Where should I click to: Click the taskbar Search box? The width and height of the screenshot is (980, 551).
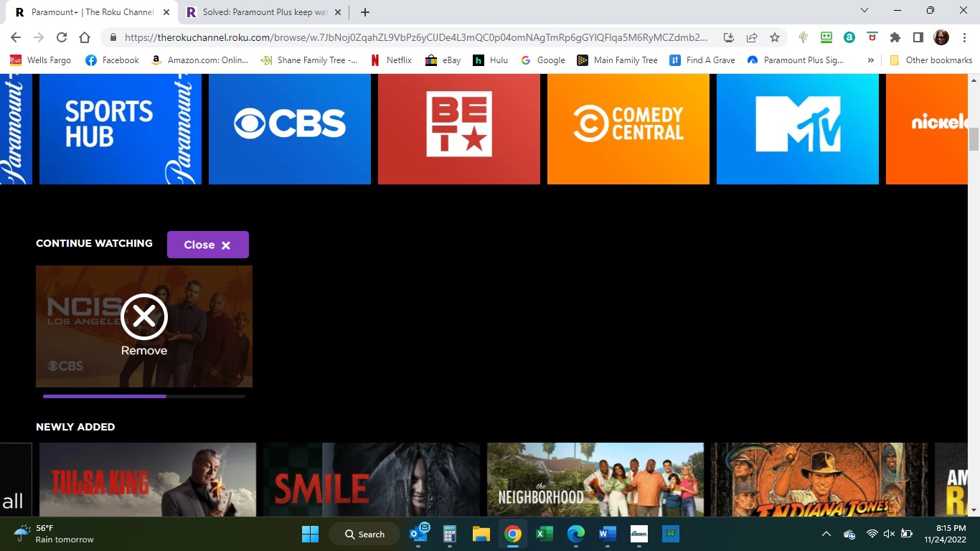[366, 534]
